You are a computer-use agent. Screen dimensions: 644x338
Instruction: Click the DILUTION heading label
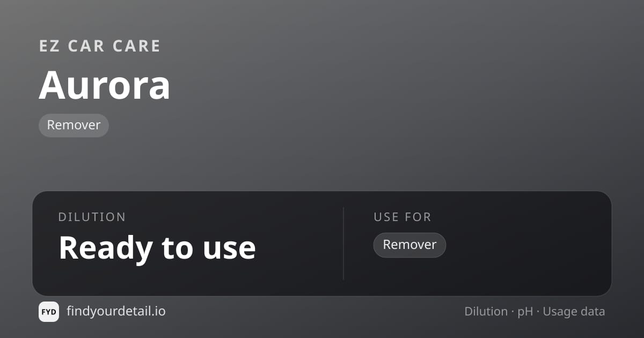tap(92, 217)
